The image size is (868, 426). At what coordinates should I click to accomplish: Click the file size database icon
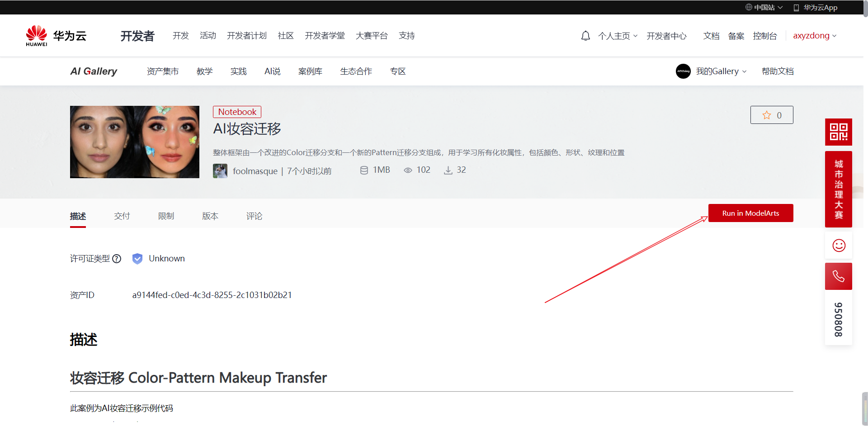point(364,170)
